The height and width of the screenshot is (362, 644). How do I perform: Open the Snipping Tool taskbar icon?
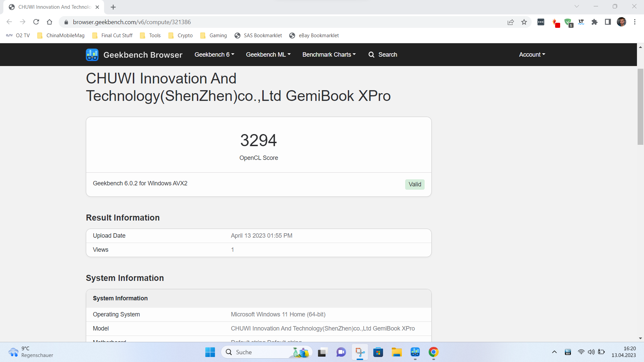coord(360,352)
